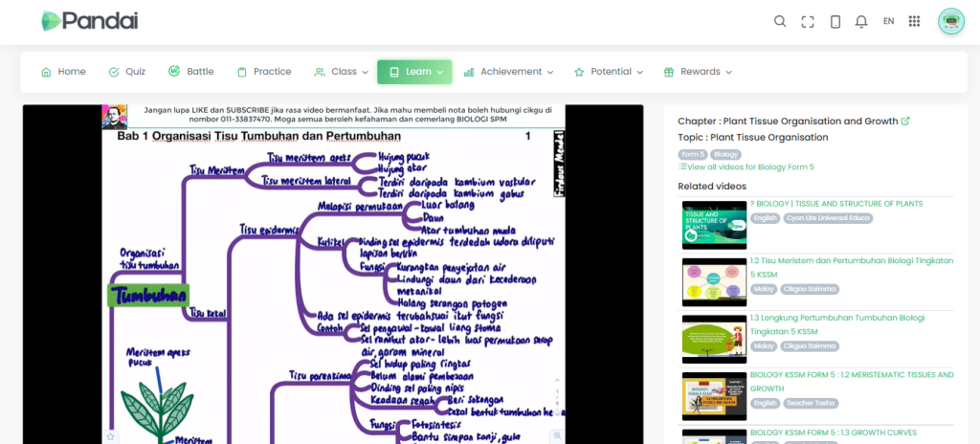
Task: Click the Form 5 tag
Action: 692,154
